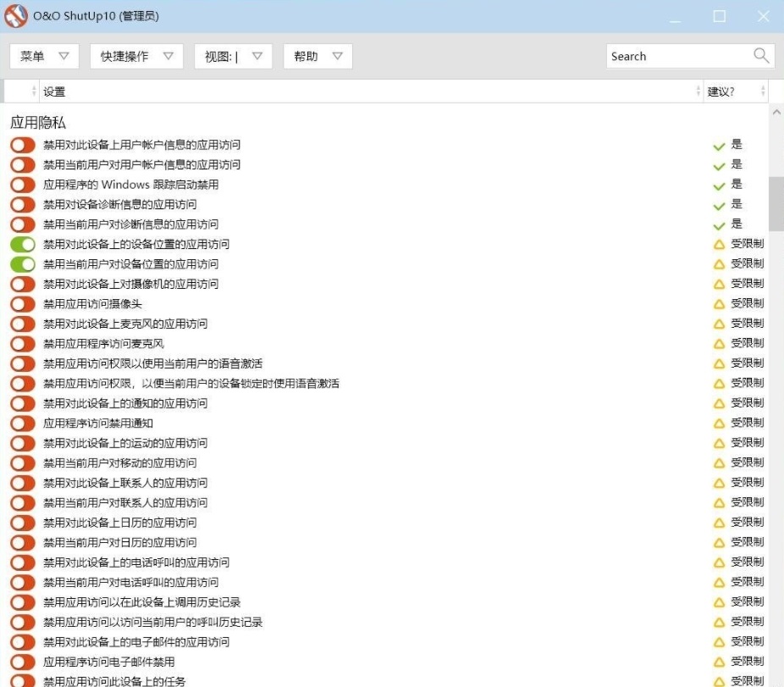The width and height of the screenshot is (784, 687).
Task: Click the warning triangle beside 禁用对此设备上日历的应用访问
Action: (721, 523)
